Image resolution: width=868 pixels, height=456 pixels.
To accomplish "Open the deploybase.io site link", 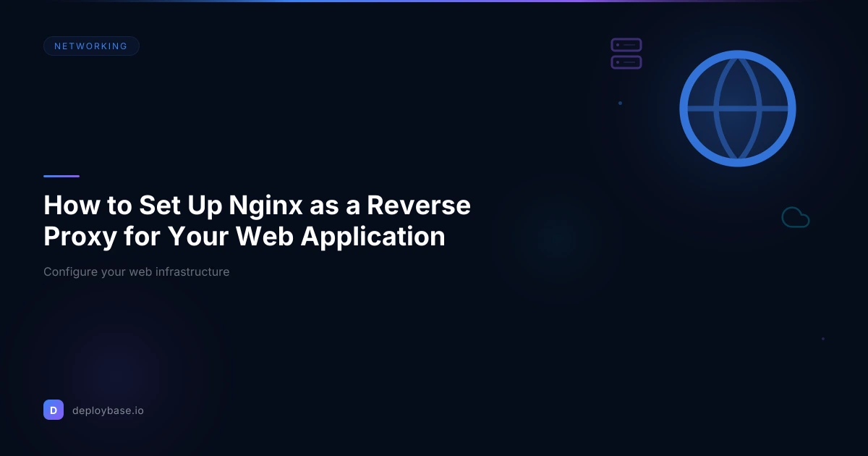I will [108, 410].
